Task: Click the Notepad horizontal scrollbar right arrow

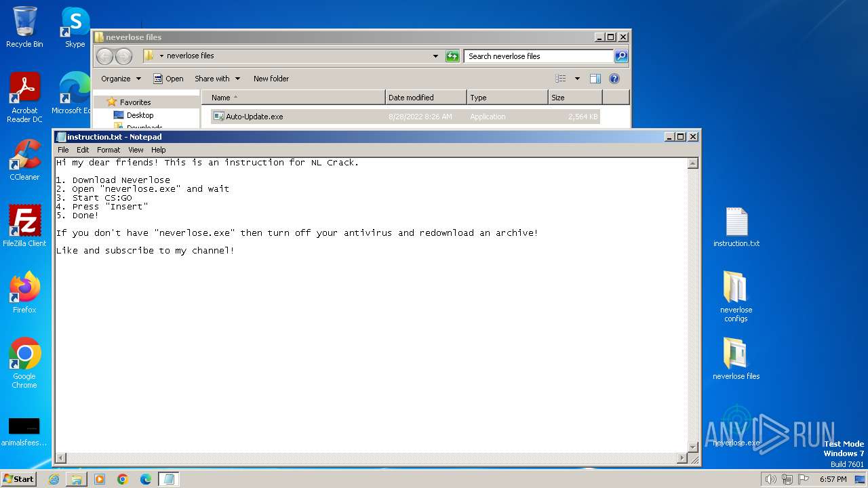Action: click(682, 458)
